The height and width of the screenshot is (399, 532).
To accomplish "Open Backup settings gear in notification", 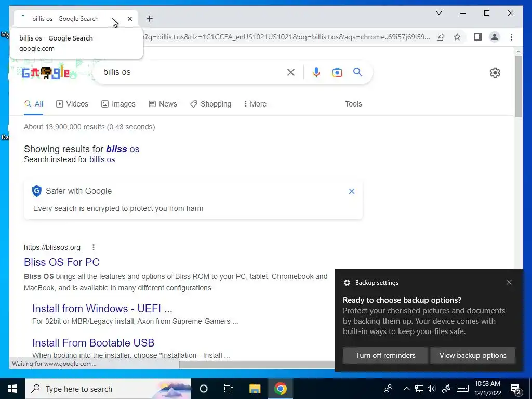I will click(347, 283).
